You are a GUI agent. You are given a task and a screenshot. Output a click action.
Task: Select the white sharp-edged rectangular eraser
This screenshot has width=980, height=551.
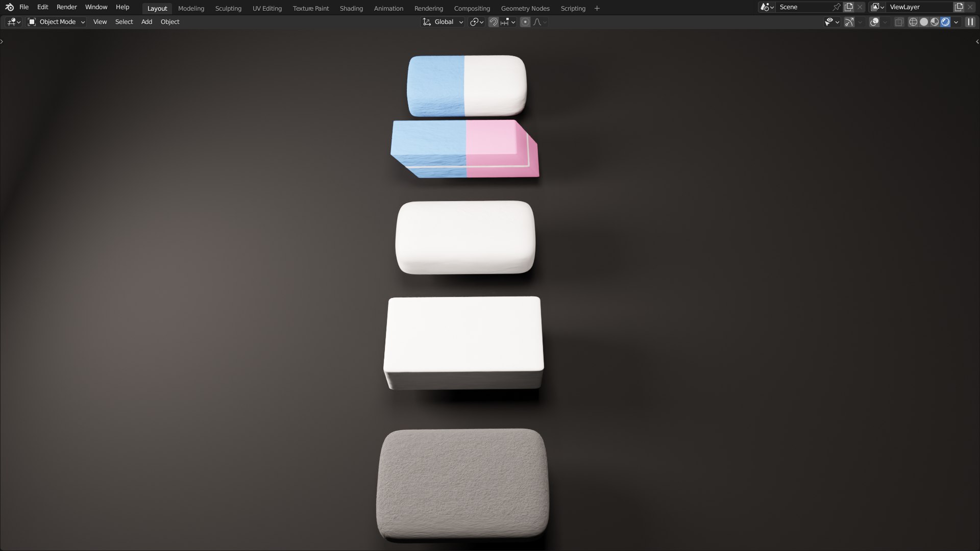(x=463, y=343)
